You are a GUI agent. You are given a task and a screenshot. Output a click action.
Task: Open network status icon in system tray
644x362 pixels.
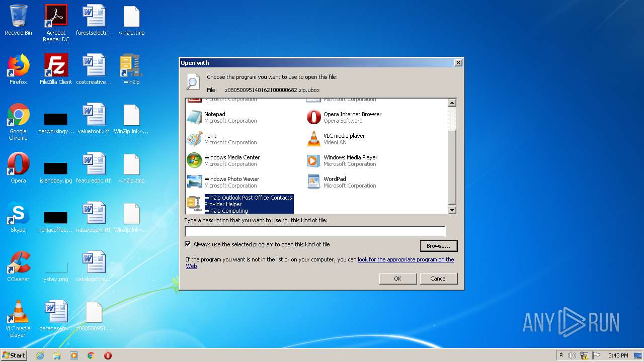[584, 355]
